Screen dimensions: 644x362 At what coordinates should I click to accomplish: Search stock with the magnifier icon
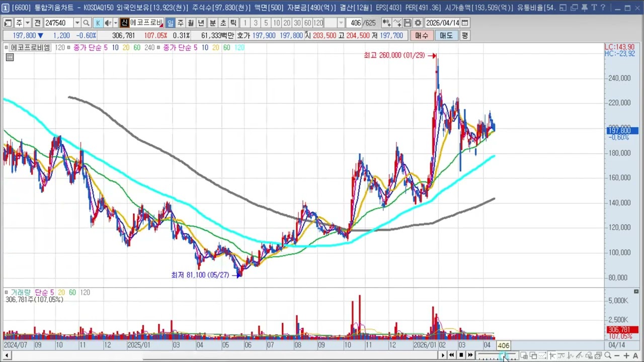click(x=86, y=23)
